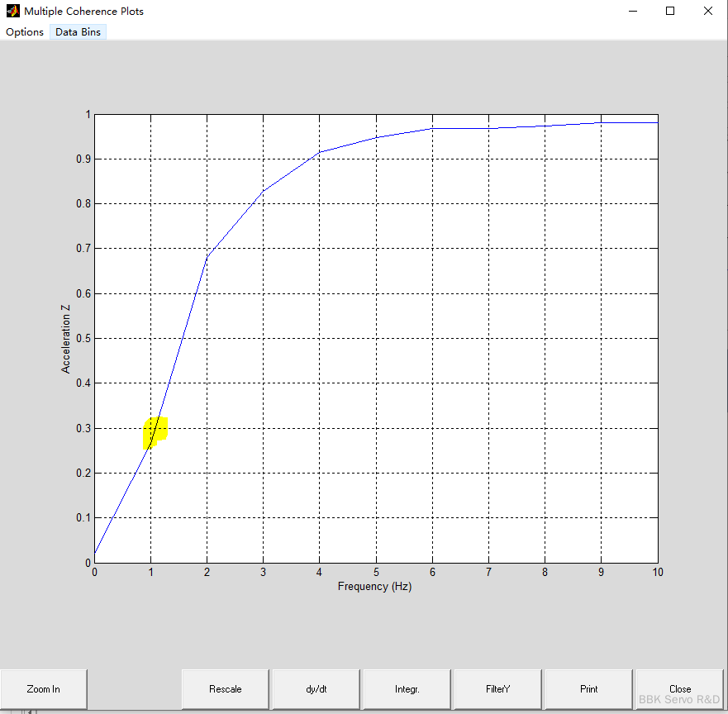
Task: Click the yellow highlighted marker on the curve
Action: pos(155,432)
